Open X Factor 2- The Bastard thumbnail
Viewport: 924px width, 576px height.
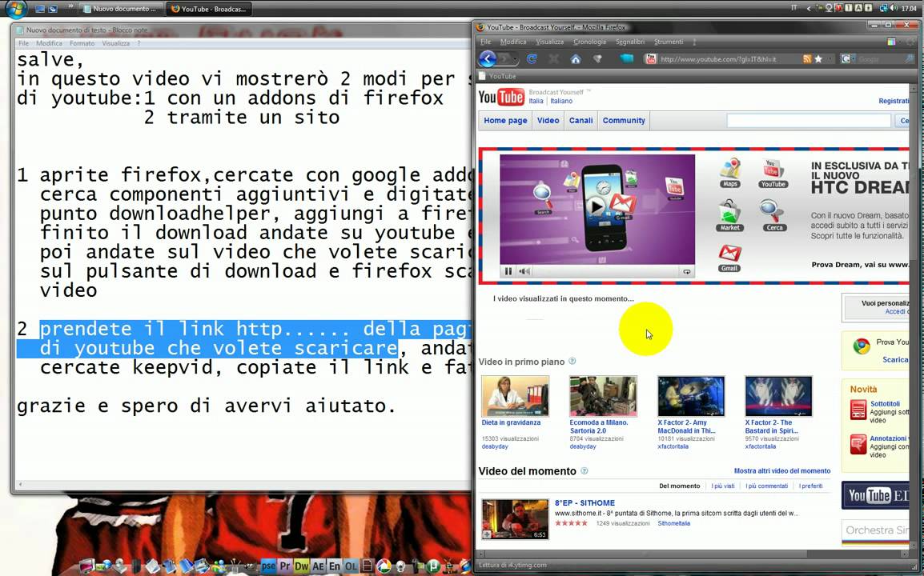(778, 396)
